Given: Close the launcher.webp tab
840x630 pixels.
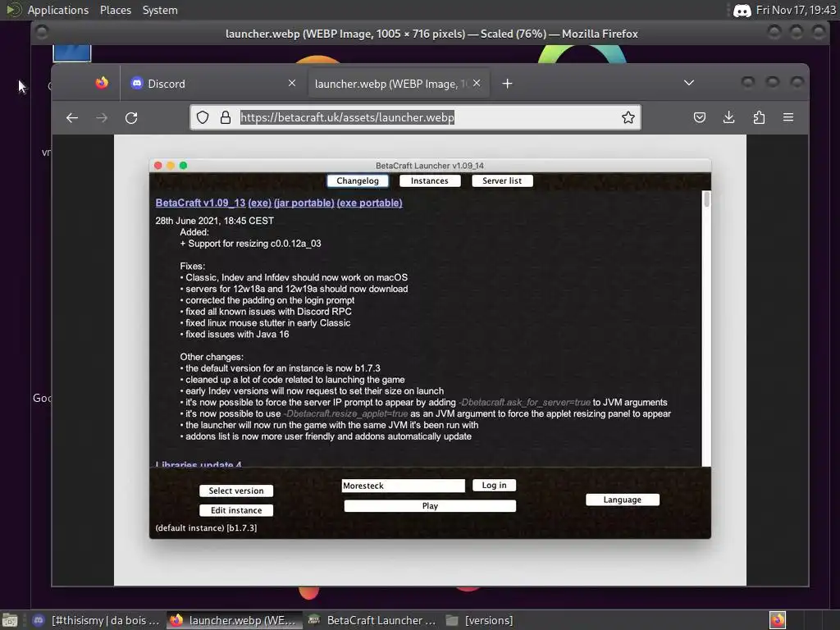Looking at the screenshot, I should 477,83.
